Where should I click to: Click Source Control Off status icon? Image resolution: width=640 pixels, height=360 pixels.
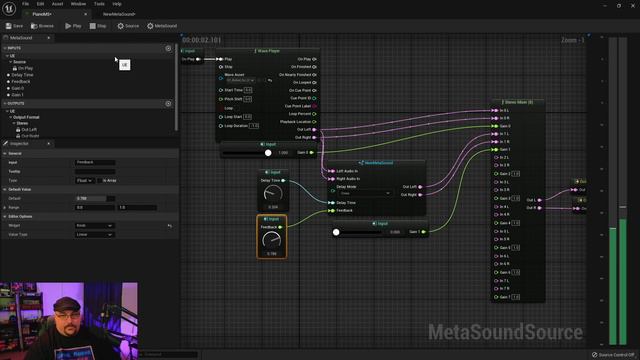[x=595, y=355]
